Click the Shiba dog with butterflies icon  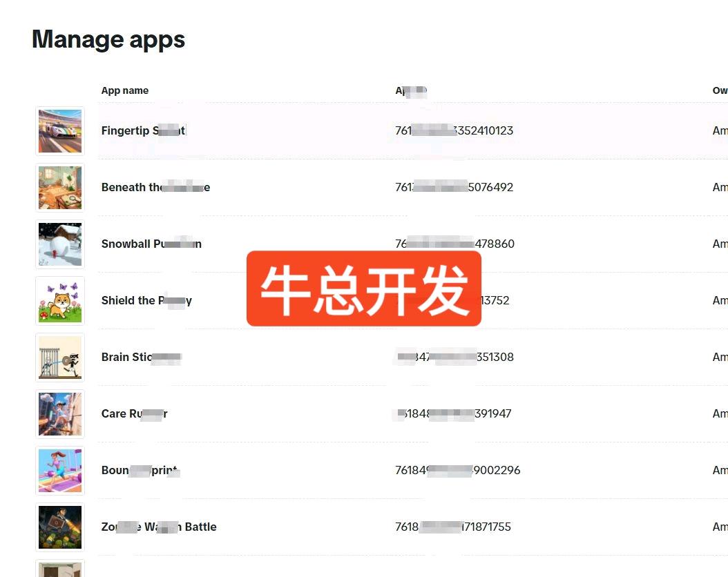click(60, 301)
